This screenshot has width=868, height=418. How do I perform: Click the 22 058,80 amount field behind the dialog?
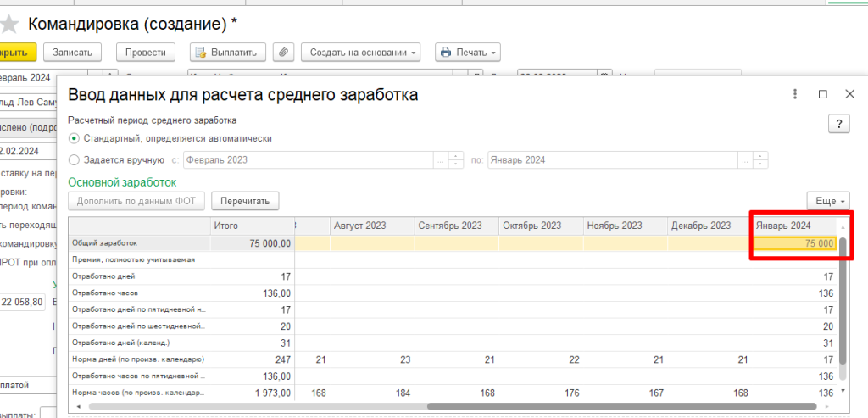coord(22,303)
